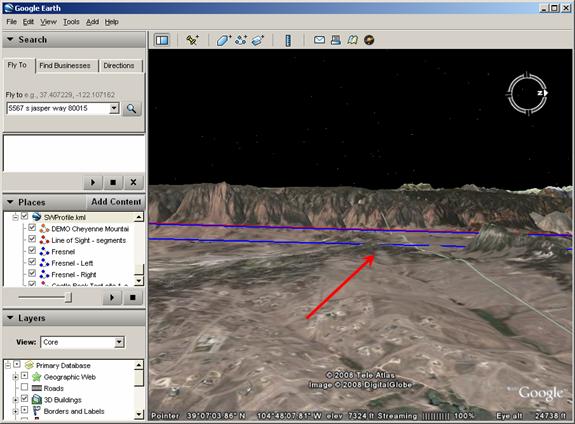
Task: Stop the search results tour
Action: 113,182
